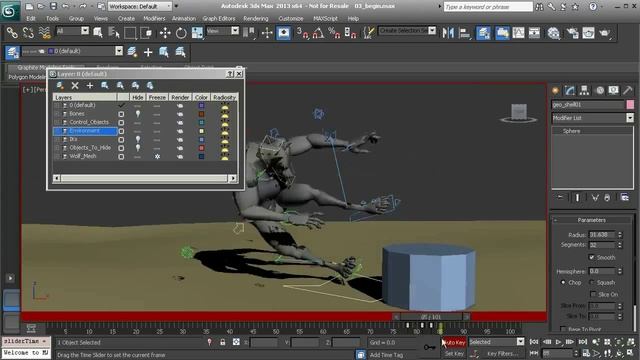Image resolution: width=640 pixels, height=360 pixels.
Task: Open the Rendering menu
Action: coord(256,18)
